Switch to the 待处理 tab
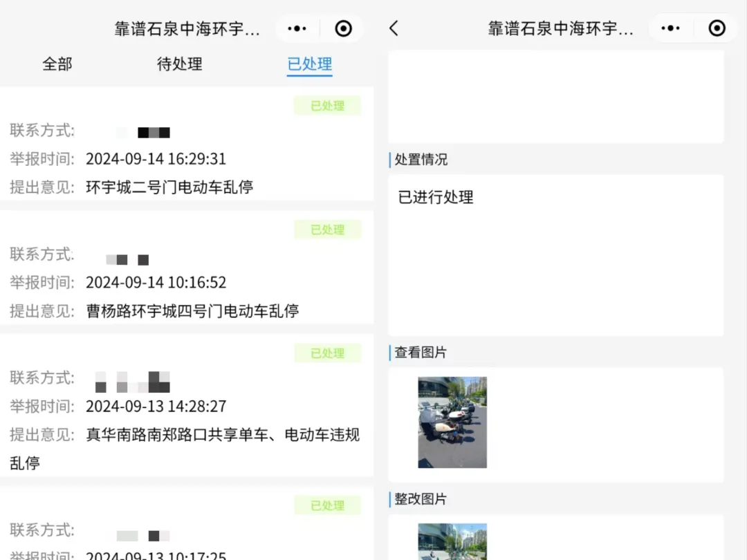 (x=179, y=64)
